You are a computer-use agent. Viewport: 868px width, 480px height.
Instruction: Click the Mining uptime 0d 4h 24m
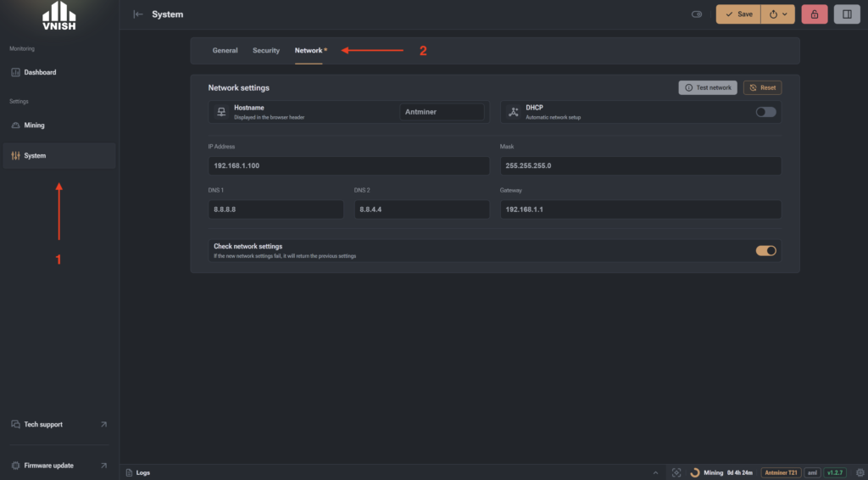(739, 473)
